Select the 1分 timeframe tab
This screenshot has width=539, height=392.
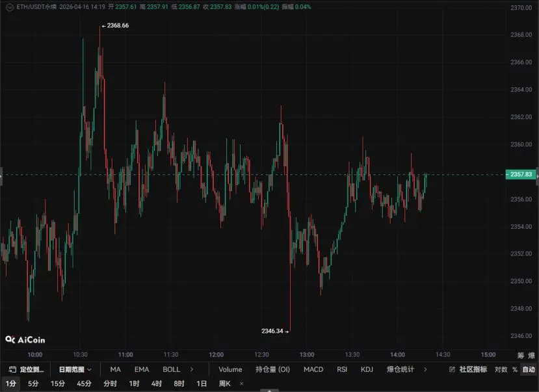[x=10, y=384]
